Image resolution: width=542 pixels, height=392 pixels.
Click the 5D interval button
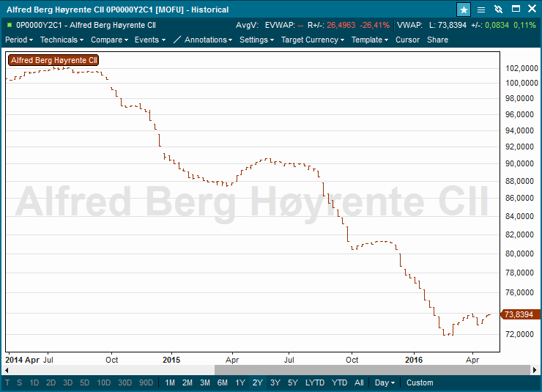85,382
